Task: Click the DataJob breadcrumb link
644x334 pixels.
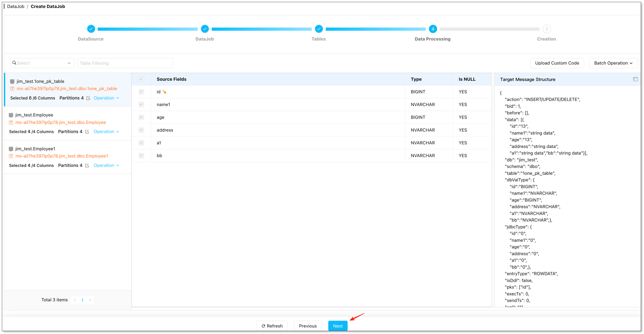Action: (x=16, y=7)
